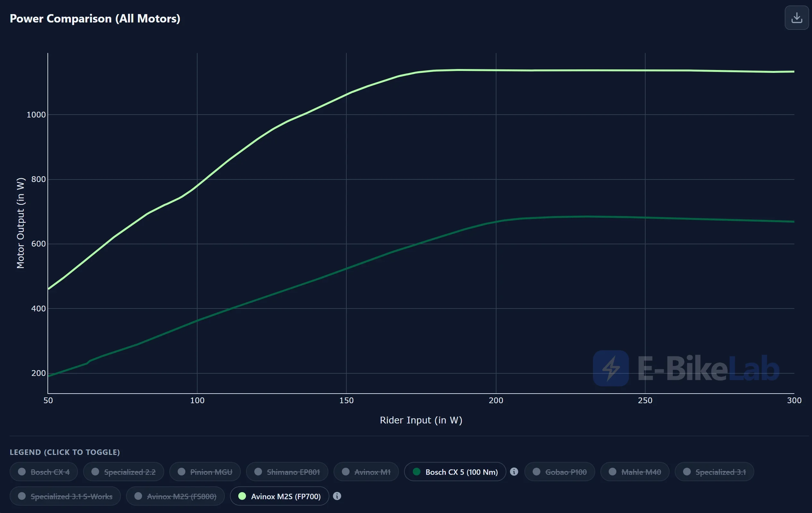Screen dimensions: 812x513
Task: Toggle Bosch CX 4 in the legend
Action: tap(44, 472)
